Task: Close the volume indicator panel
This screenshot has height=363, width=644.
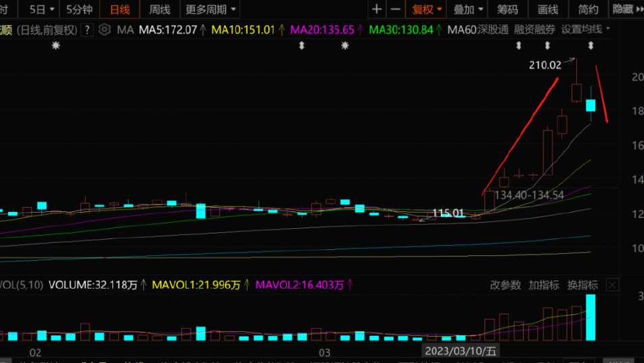Action: [x=612, y=285]
